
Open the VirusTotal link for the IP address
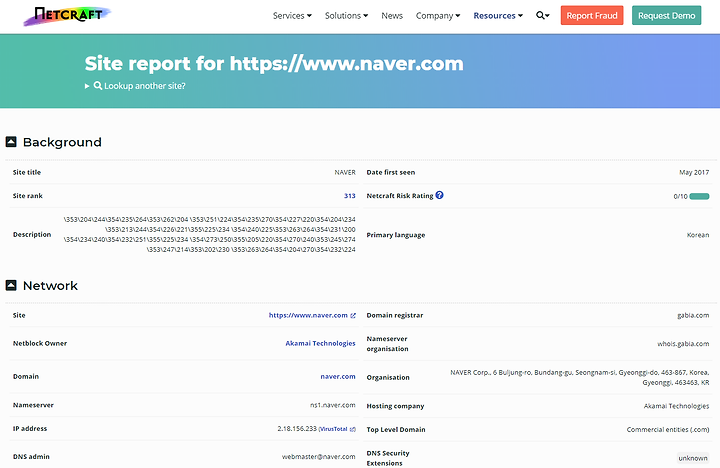point(337,429)
